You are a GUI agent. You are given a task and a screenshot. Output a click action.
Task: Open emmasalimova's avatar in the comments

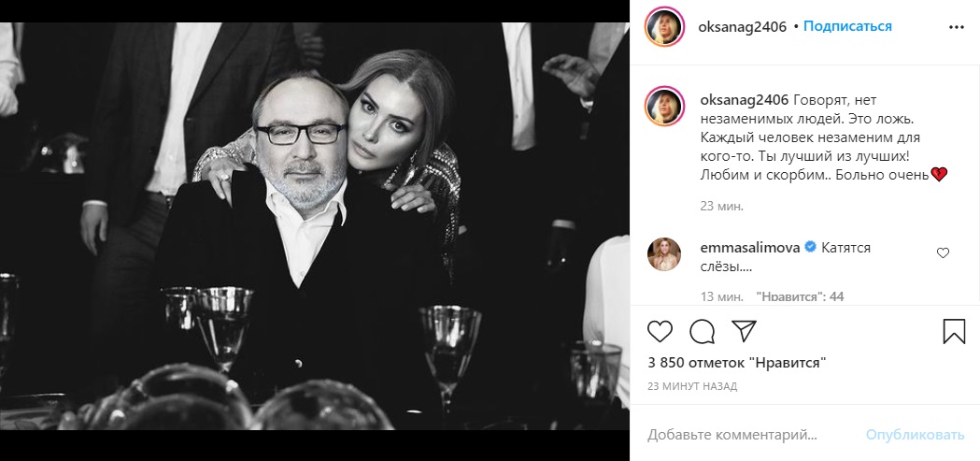tap(665, 254)
